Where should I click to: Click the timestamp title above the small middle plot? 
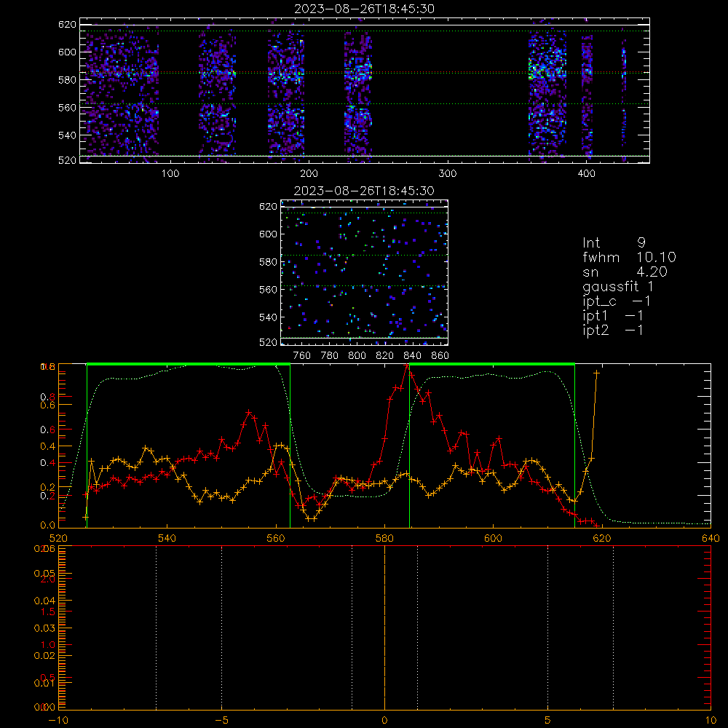pos(364,191)
